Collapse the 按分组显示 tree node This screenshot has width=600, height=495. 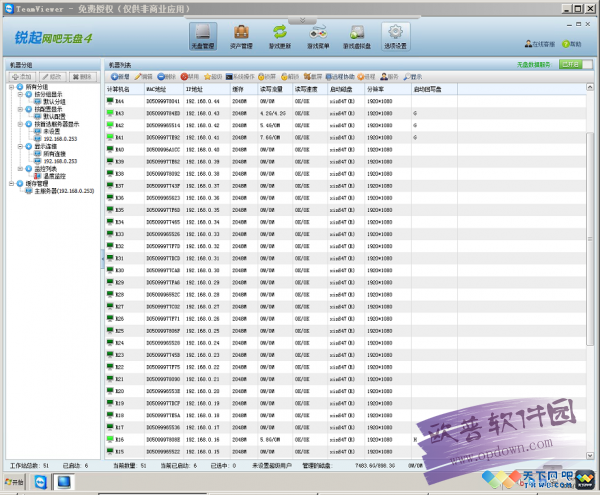click(x=20, y=94)
